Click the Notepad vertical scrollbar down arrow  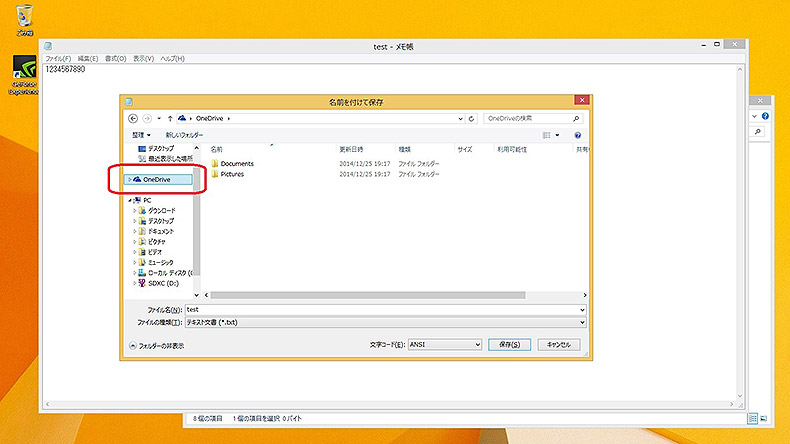tap(740, 396)
